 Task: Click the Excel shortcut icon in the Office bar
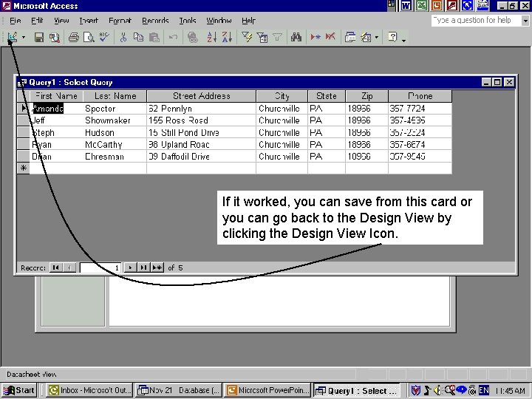point(422,5)
